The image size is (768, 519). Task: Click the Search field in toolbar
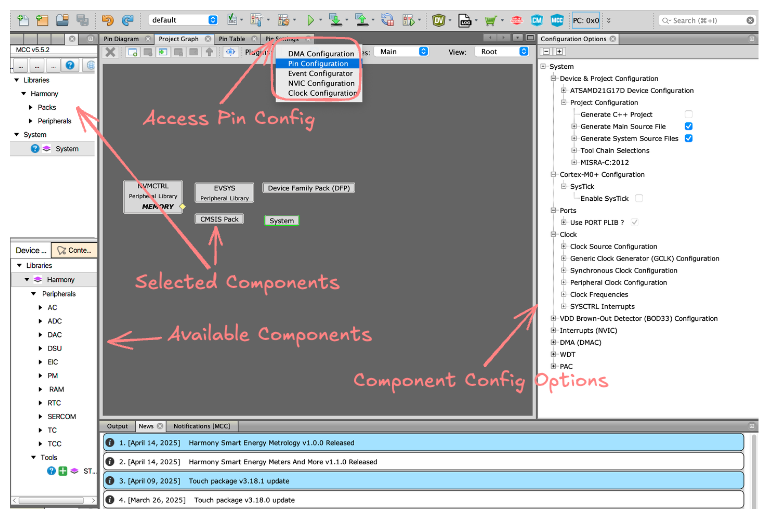(707, 20)
